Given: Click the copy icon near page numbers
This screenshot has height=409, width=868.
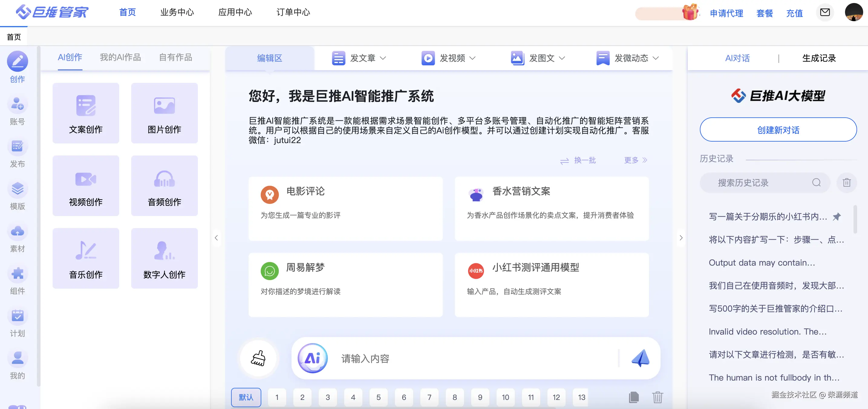Looking at the screenshot, I should [x=634, y=397].
